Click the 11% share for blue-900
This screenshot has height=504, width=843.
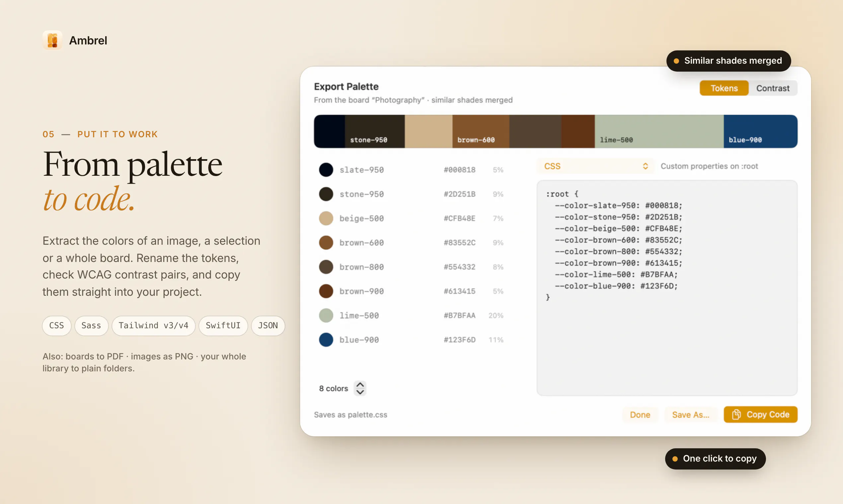tap(496, 340)
